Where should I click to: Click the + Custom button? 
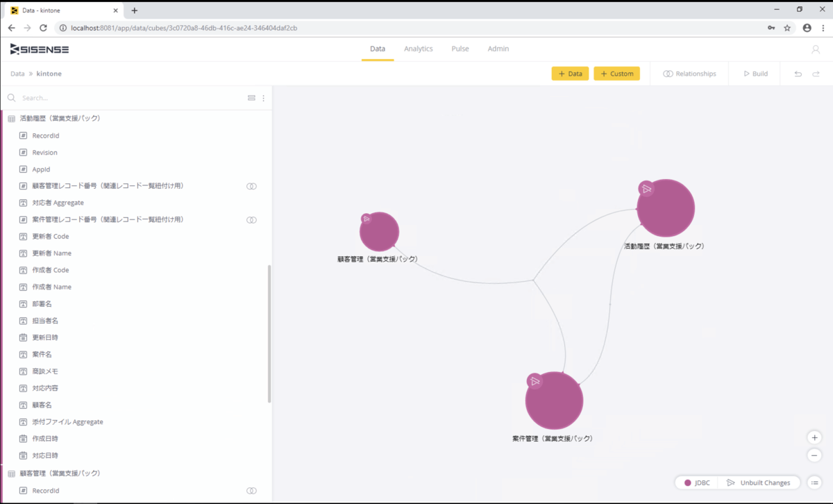click(x=616, y=74)
